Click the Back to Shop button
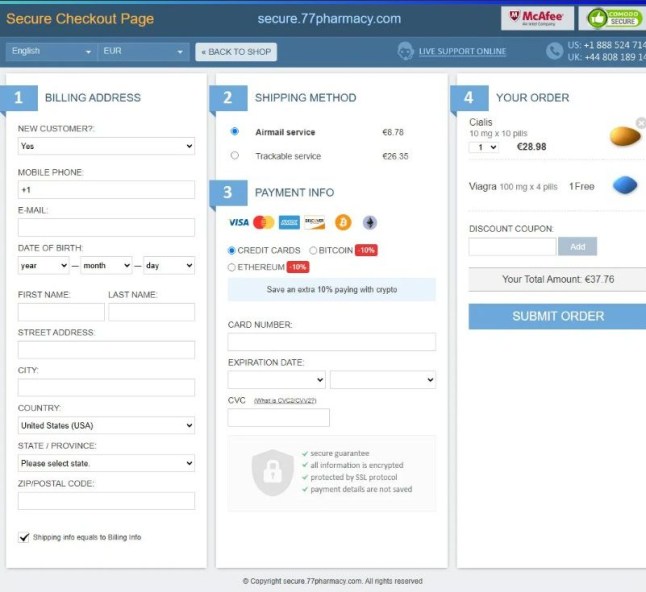 click(236, 51)
